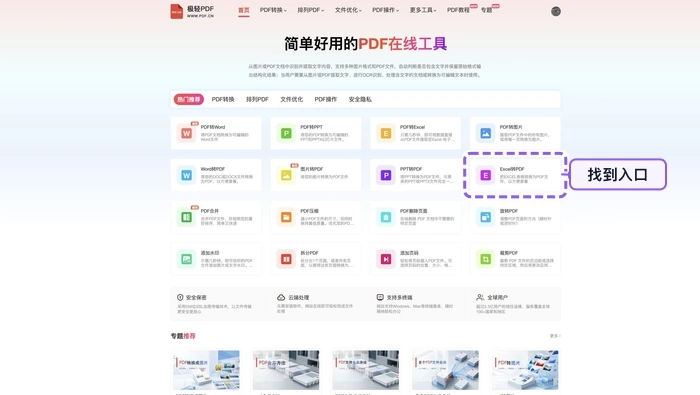The width and height of the screenshot is (700, 395).
Task: Open the 裁剪PDF tool icon
Action: click(x=485, y=259)
